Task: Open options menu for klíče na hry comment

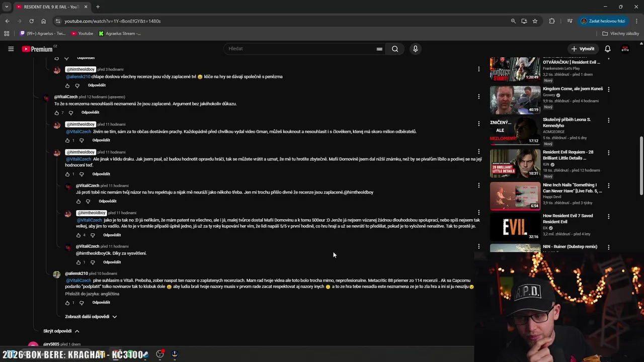Action: point(478,69)
